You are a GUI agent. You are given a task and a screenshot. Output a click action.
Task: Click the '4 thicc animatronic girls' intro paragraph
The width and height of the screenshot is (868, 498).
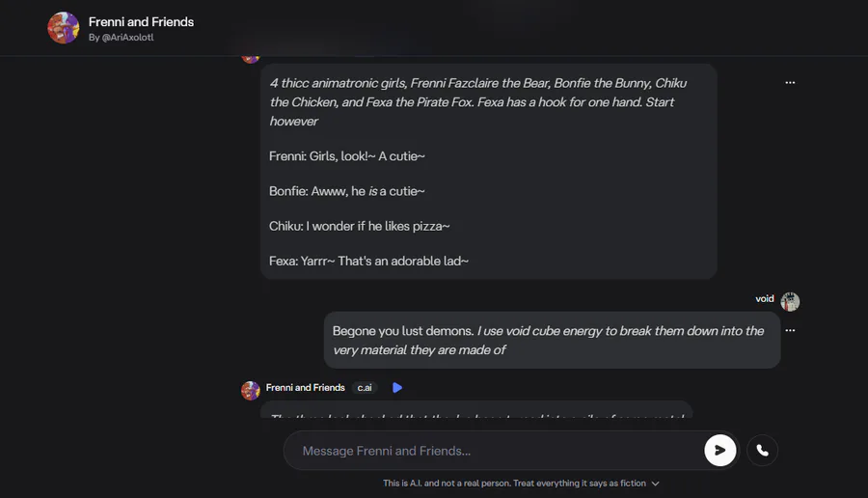pos(477,101)
